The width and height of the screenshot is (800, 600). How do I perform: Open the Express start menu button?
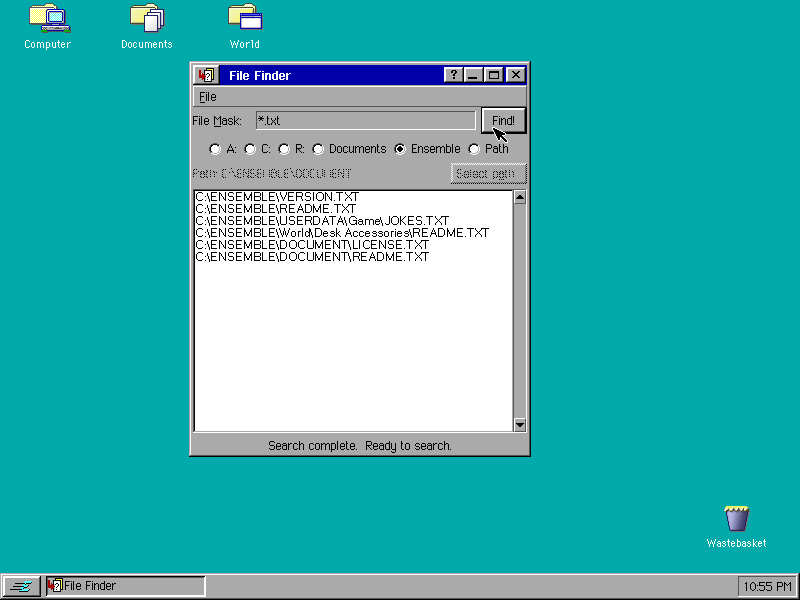click(21, 587)
